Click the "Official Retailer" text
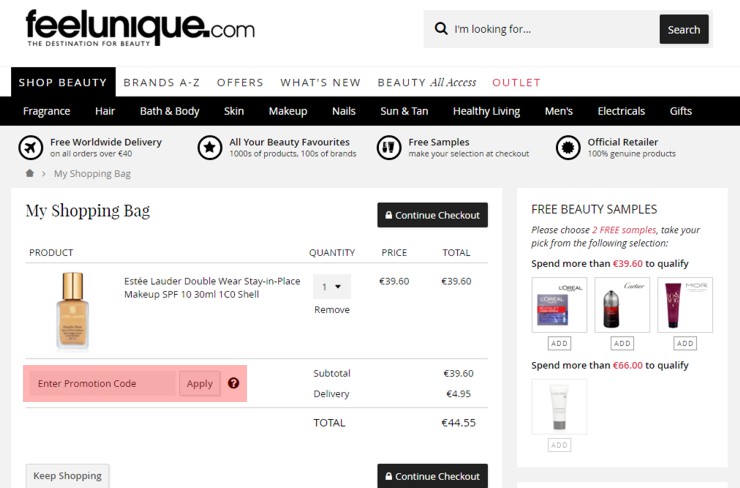The height and width of the screenshot is (488, 740). (622, 142)
